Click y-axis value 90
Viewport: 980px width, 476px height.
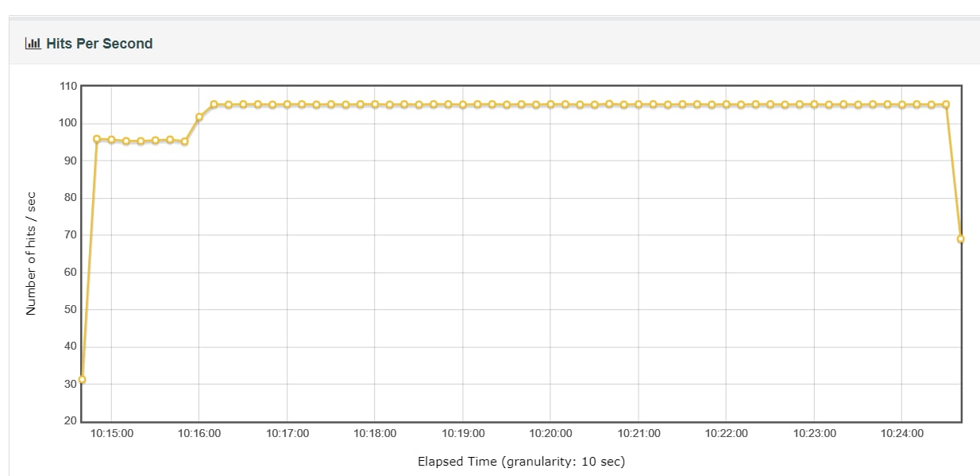click(x=71, y=161)
